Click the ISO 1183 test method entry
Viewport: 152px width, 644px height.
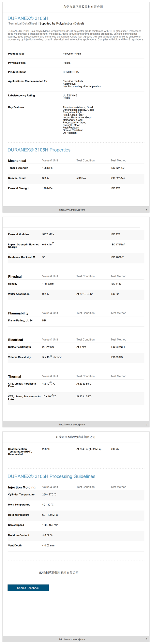[116, 284]
